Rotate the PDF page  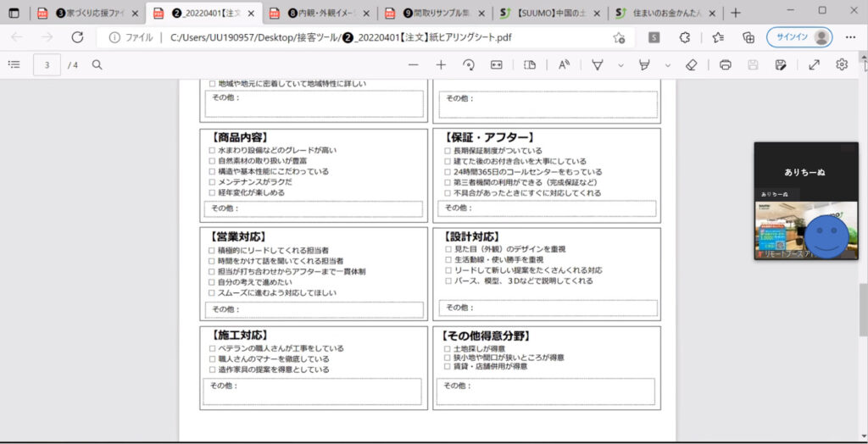[x=469, y=64]
